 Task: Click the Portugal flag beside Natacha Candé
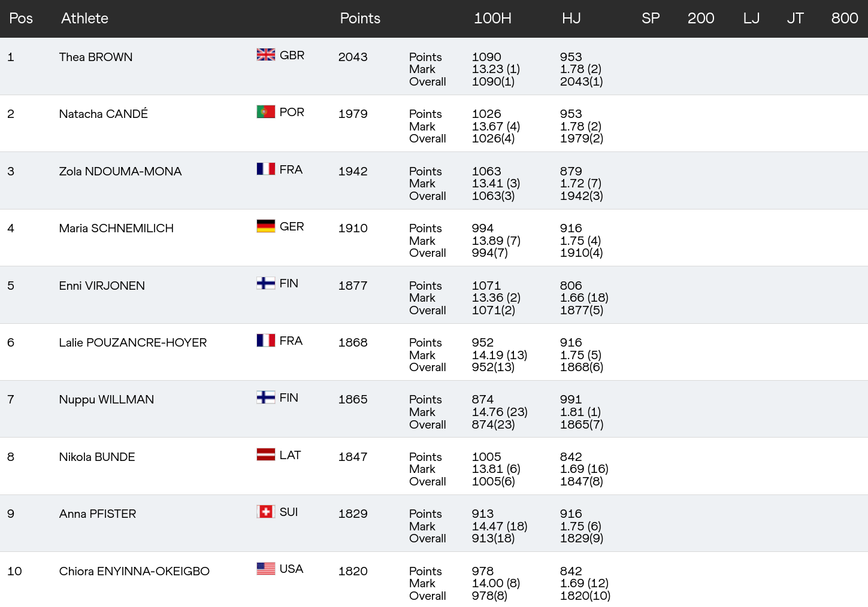(x=266, y=112)
